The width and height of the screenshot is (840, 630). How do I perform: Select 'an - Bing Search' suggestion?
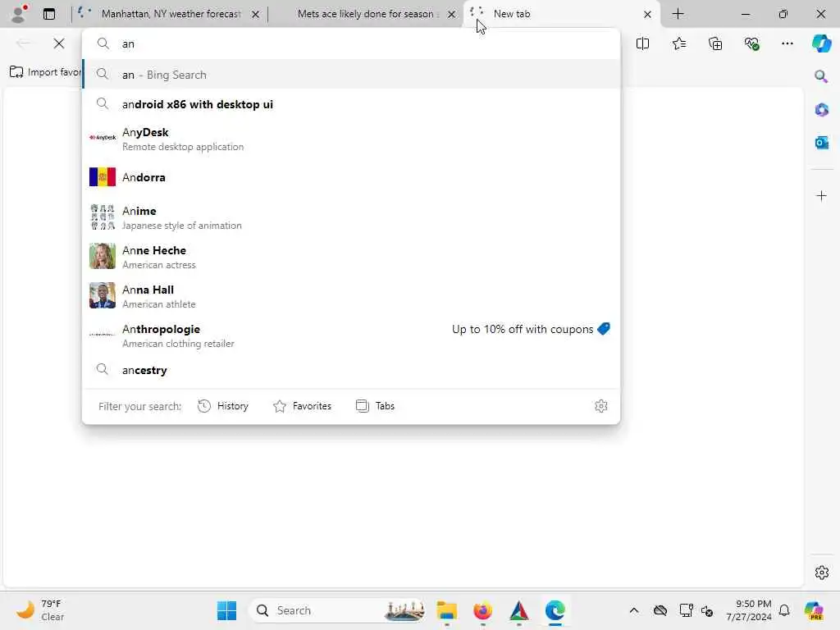pos(351,75)
